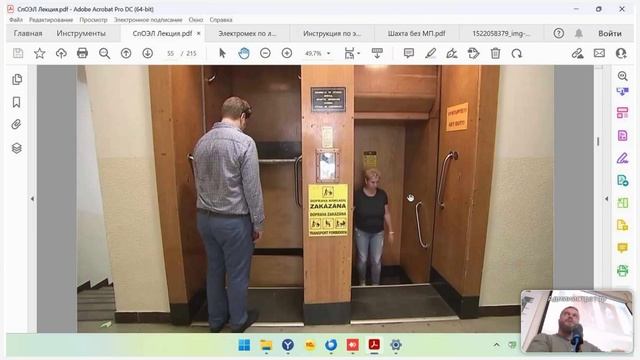
Task: Open zoom level dropdown 49.7%
Action: point(318,53)
